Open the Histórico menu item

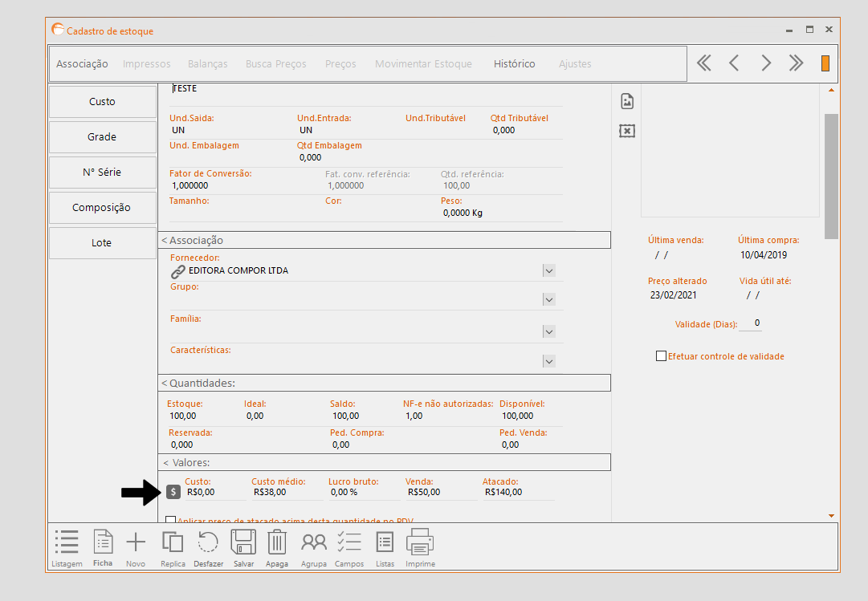(x=514, y=64)
